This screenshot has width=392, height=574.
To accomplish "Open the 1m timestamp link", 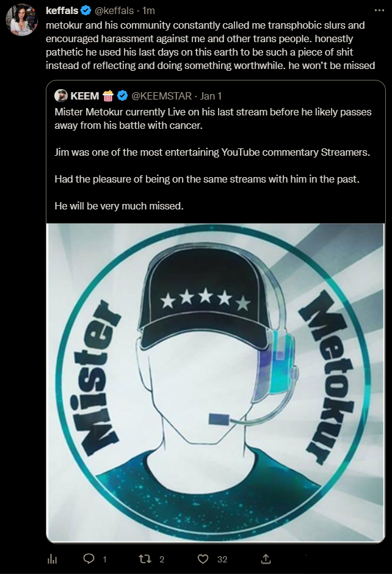I will click(148, 10).
